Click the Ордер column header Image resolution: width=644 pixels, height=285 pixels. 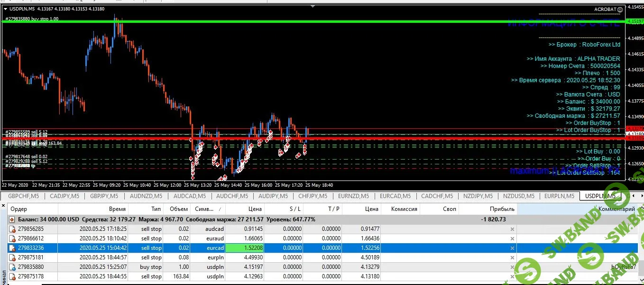(x=19, y=209)
